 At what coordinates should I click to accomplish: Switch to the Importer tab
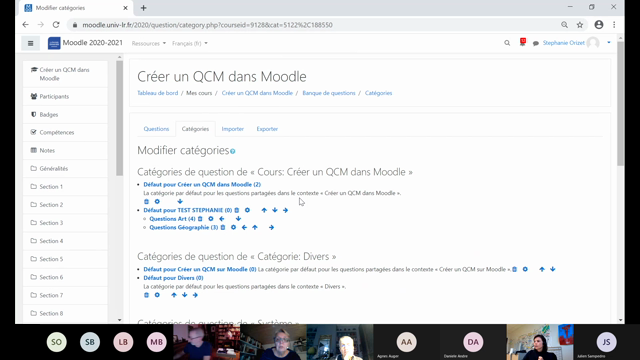pos(233,129)
